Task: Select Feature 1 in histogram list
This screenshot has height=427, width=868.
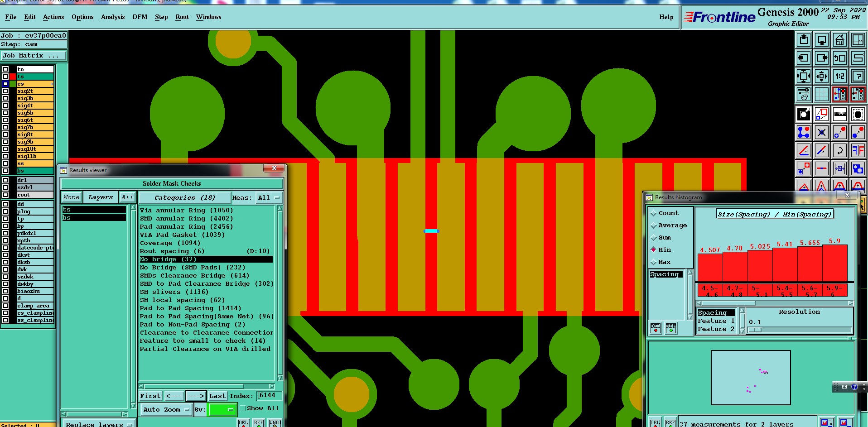Action: coord(716,321)
